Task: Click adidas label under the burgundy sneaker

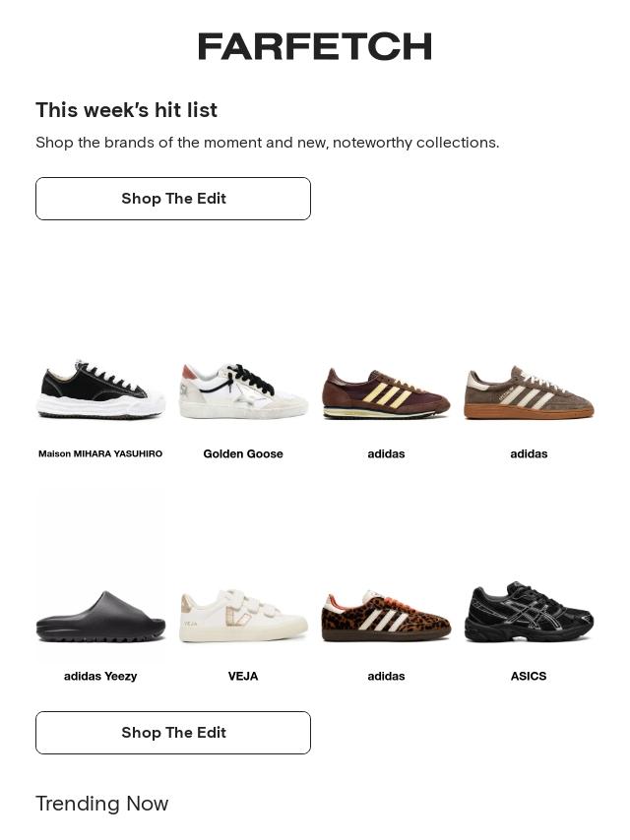Action: (386, 453)
